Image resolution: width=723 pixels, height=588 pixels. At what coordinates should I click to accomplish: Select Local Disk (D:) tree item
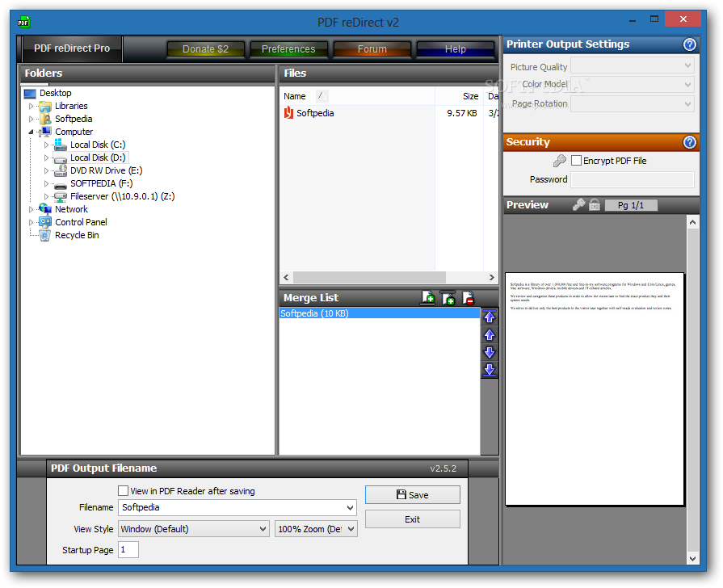coord(98,157)
